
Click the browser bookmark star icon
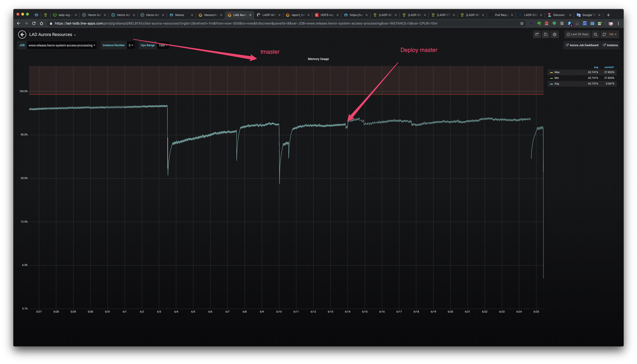point(522,23)
